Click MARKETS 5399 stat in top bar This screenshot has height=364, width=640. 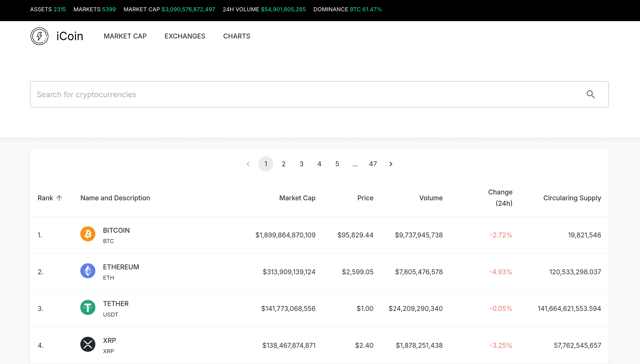point(95,9)
